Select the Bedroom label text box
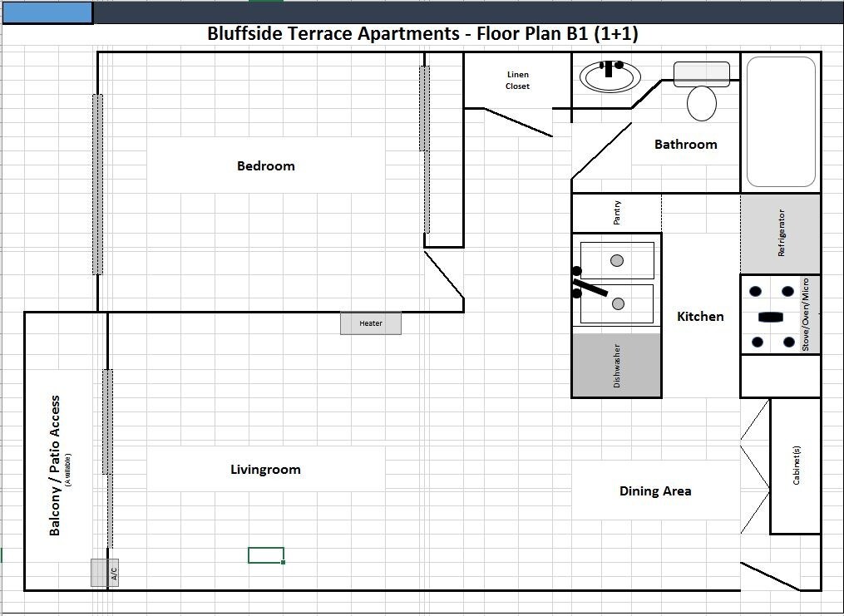The height and width of the screenshot is (616, 844). click(266, 165)
